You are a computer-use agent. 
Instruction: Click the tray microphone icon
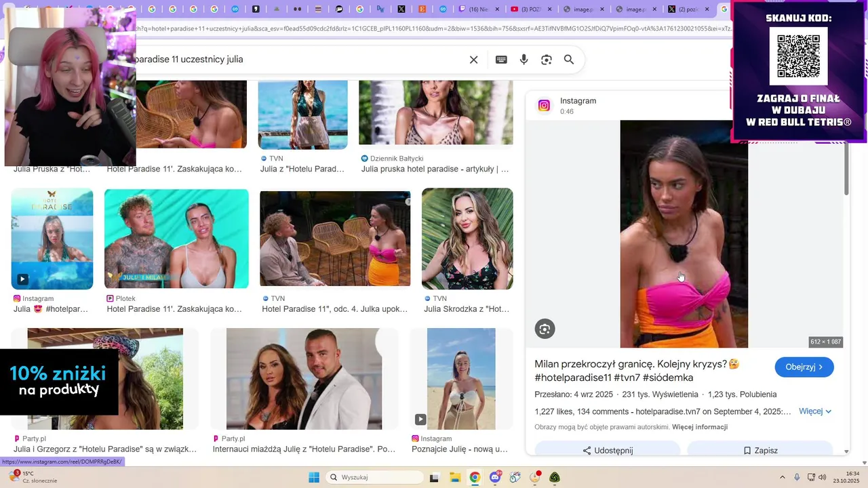click(797, 477)
